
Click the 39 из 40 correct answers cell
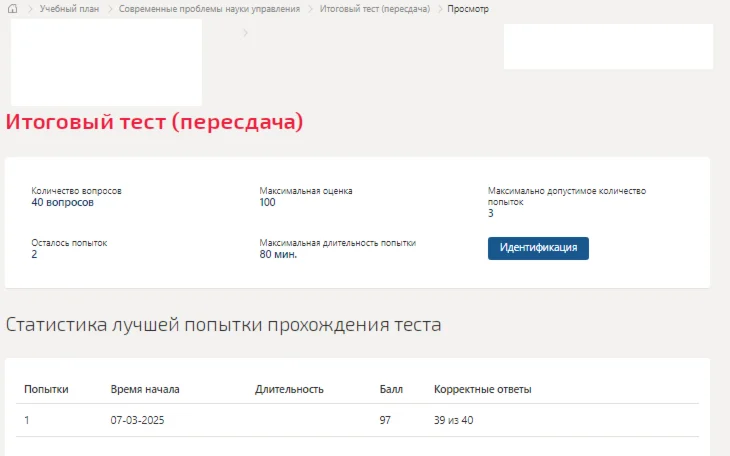(x=453, y=420)
